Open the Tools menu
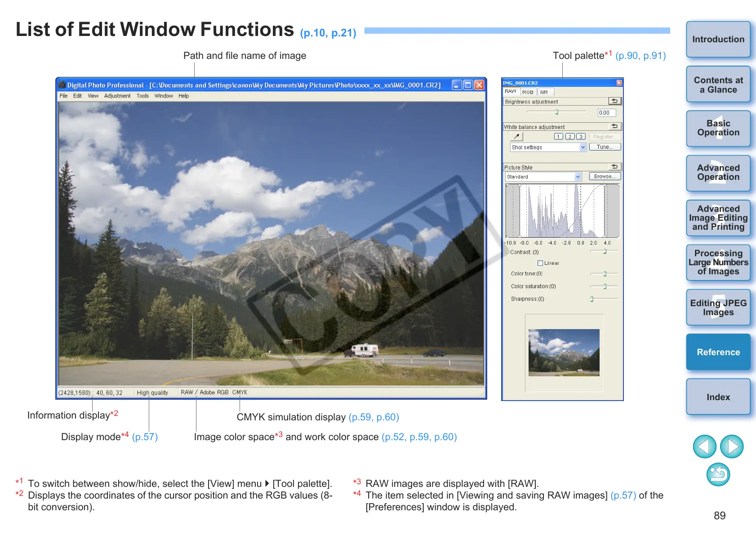The image size is (756, 535). (142, 96)
